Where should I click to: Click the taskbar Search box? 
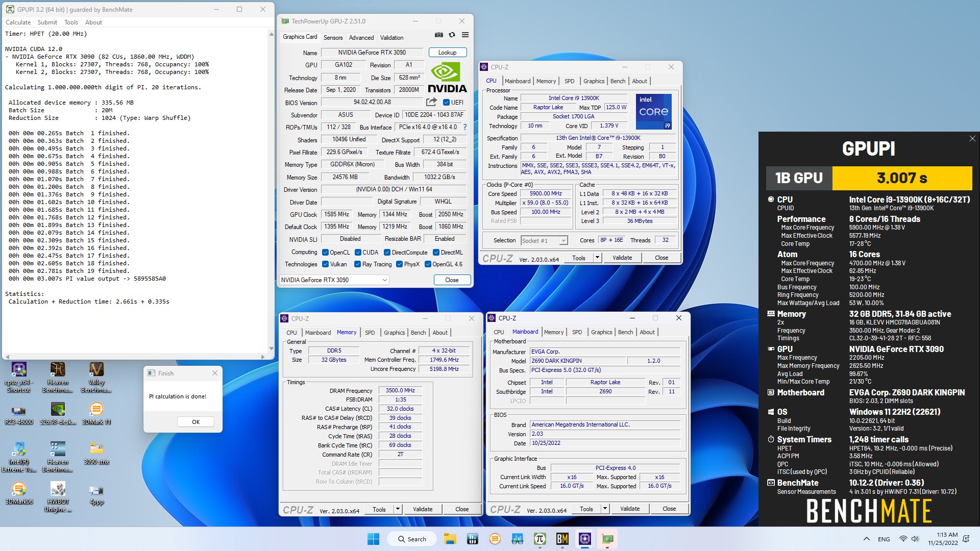411,539
